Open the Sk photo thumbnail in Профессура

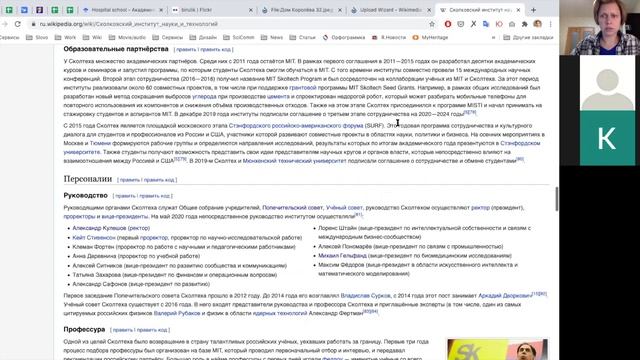pyautogui.click(x=498, y=349)
